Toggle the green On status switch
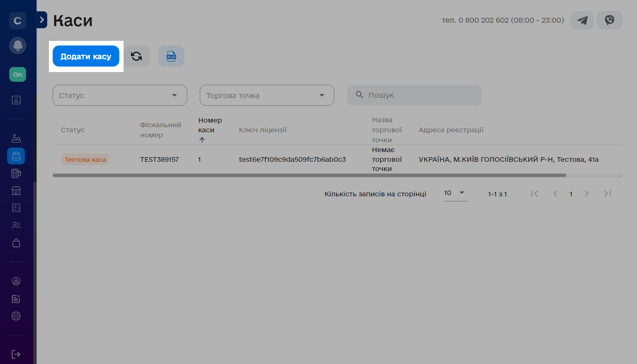Screen dimensions: 637x364 [18, 75]
